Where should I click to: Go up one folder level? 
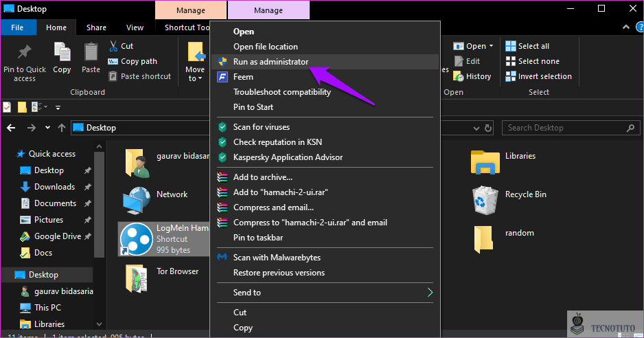click(62, 128)
